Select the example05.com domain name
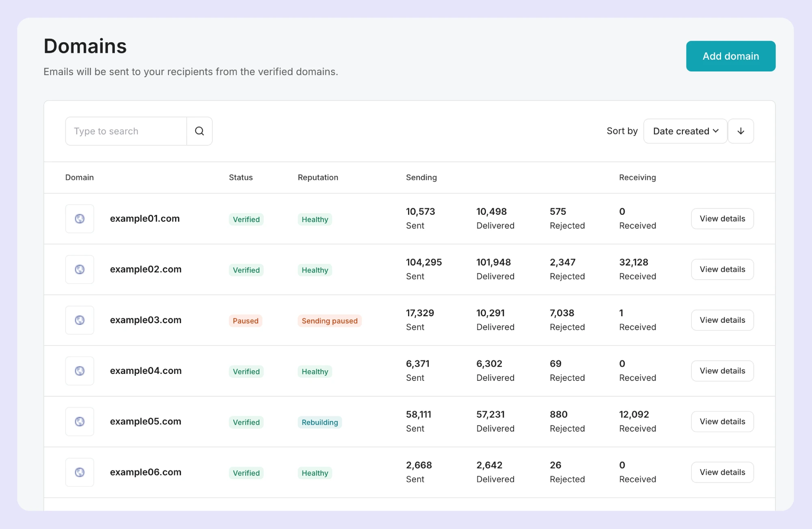 pos(146,421)
